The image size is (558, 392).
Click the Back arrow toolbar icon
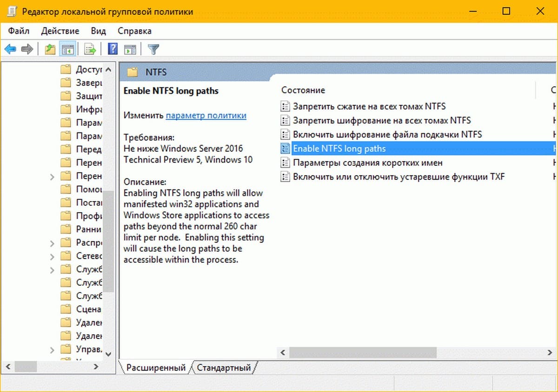click(10, 49)
